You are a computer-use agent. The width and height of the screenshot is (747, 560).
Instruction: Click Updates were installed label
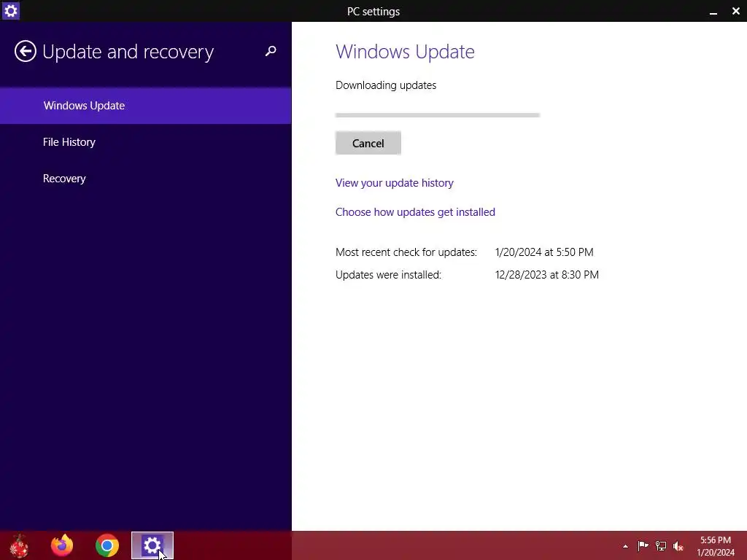(388, 275)
